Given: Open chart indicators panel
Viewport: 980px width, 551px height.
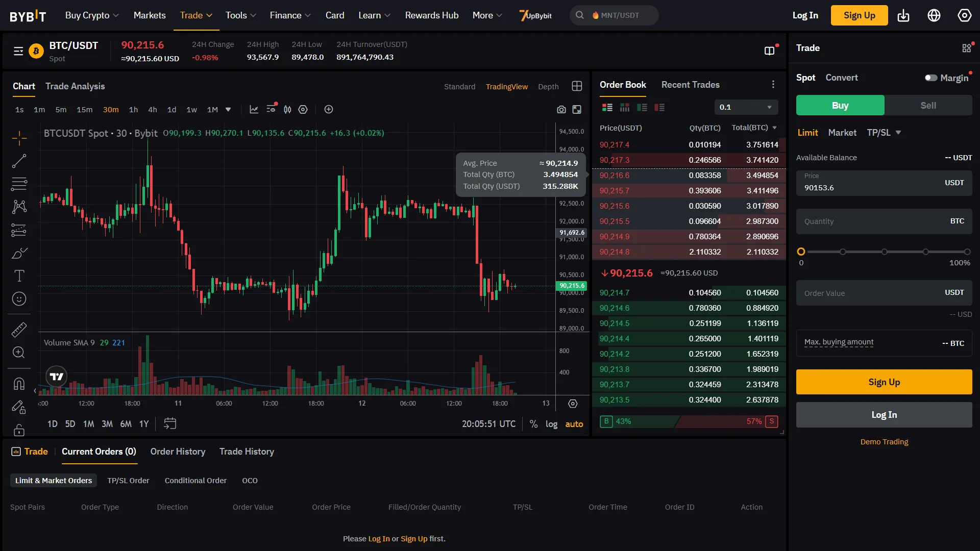Looking at the screenshot, I should point(254,109).
